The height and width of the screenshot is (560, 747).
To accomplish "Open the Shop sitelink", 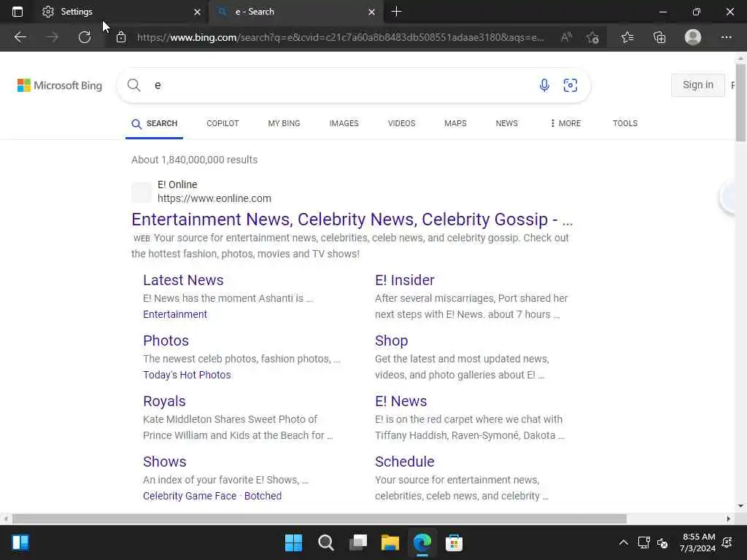I will coord(391,341).
